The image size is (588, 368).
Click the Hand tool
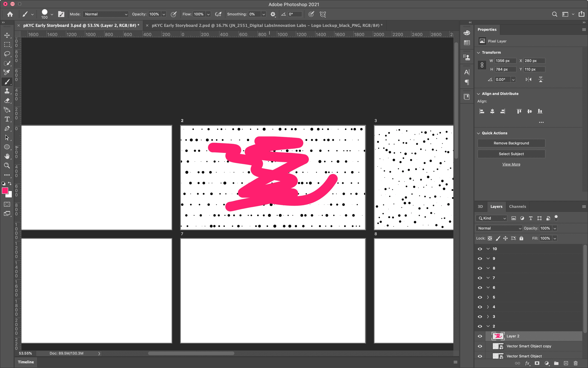pos(7,156)
